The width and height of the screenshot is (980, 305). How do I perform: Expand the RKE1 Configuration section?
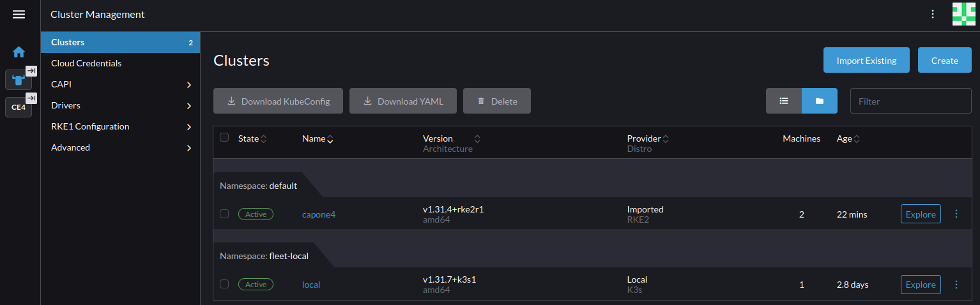pyautogui.click(x=120, y=126)
